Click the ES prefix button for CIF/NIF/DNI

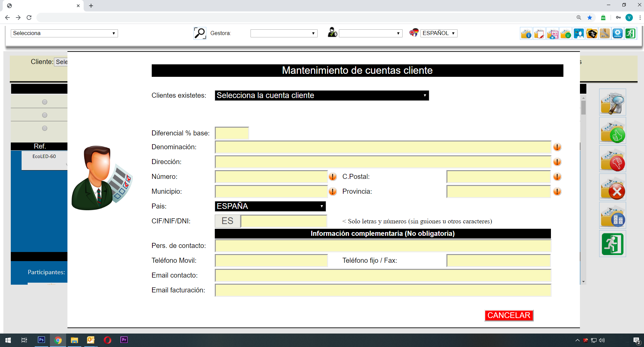coord(228,221)
